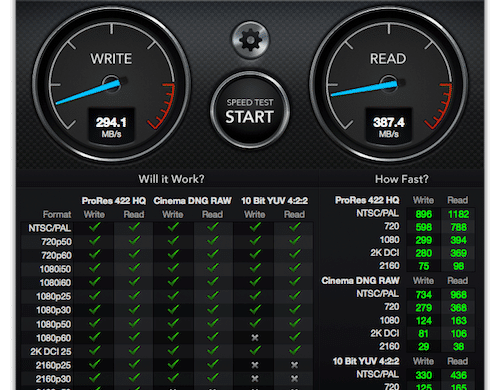Screen dimensions: 500x390
Task: Select the 394 ProRes 1080 read value
Action: 458,240
